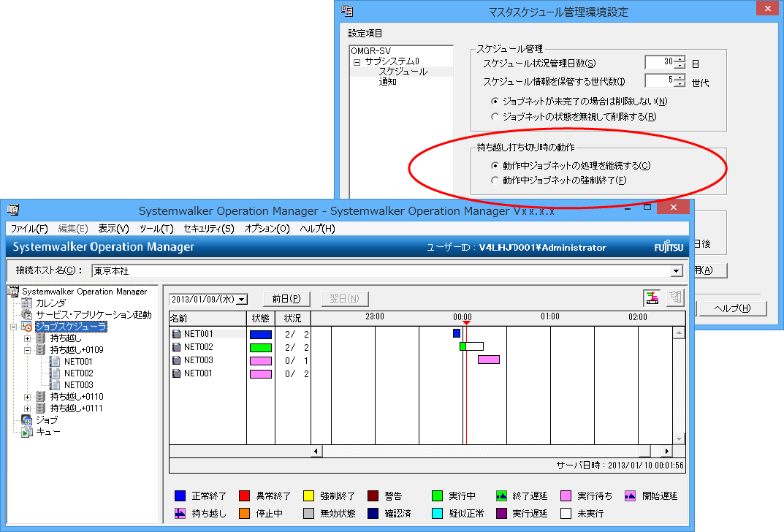Screen dimensions: 784x532
Task: Select 通知 in the settings tree
Action: [x=387, y=82]
